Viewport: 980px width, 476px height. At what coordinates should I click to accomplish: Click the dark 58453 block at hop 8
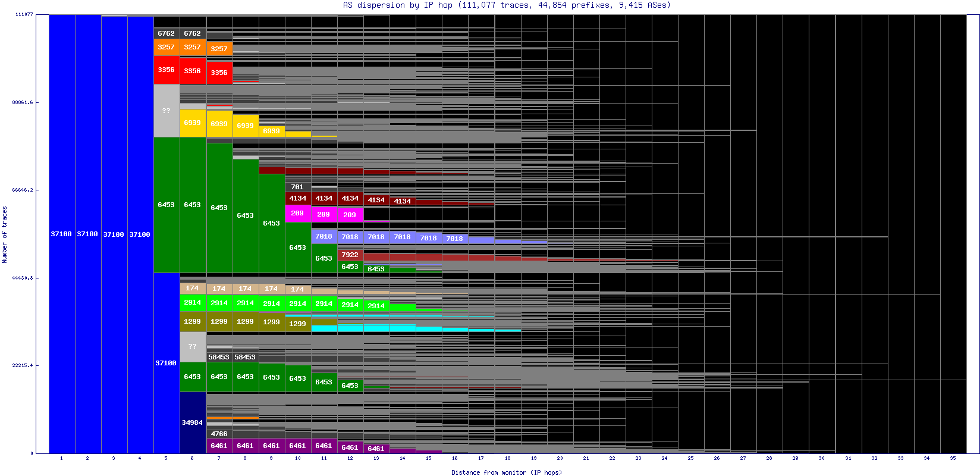[x=245, y=358]
